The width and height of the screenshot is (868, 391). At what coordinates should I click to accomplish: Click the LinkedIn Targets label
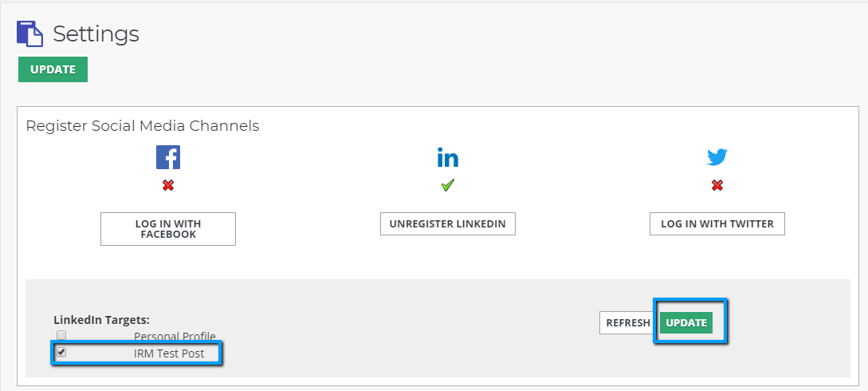pyautogui.click(x=101, y=319)
